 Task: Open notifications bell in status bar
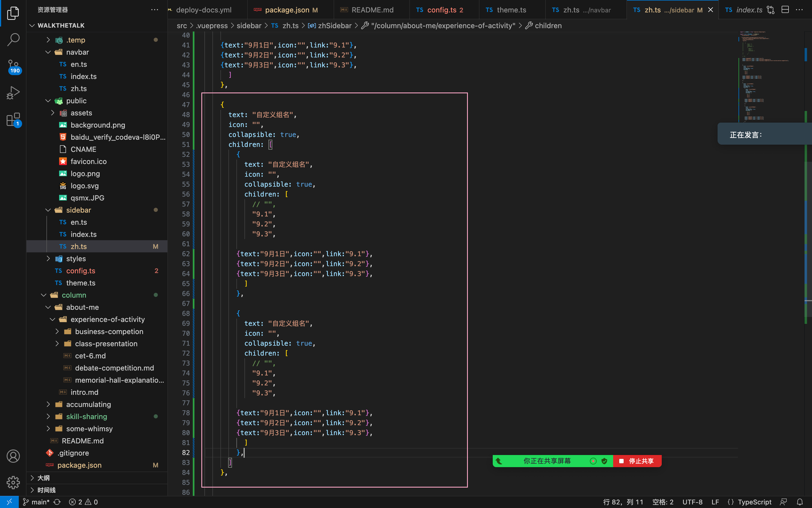[x=800, y=502]
